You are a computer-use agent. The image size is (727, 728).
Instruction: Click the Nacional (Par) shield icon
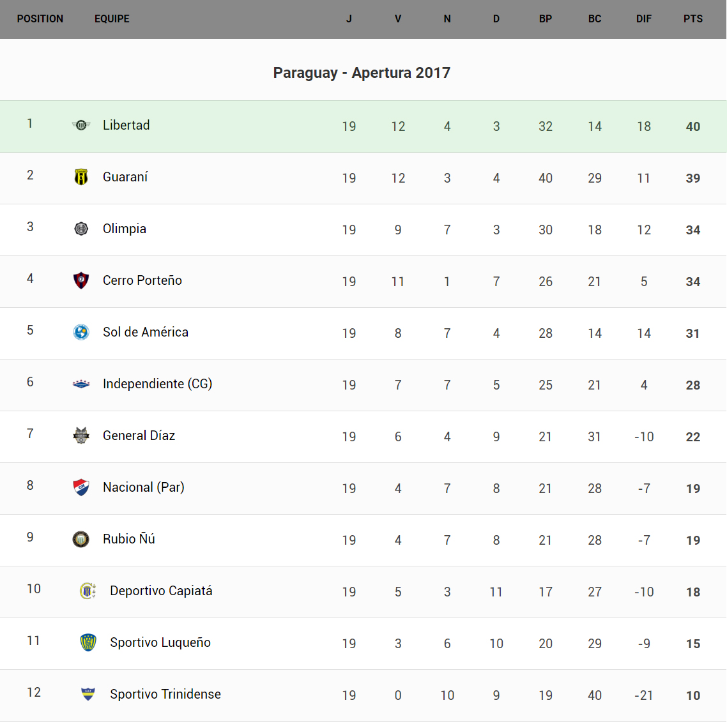click(81, 487)
